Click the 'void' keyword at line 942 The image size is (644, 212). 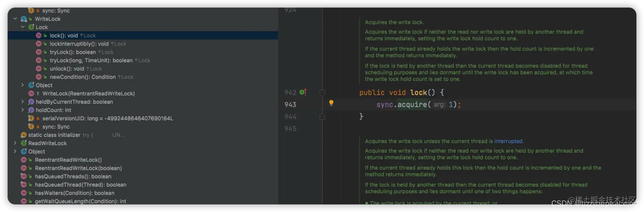click(397, 92)
